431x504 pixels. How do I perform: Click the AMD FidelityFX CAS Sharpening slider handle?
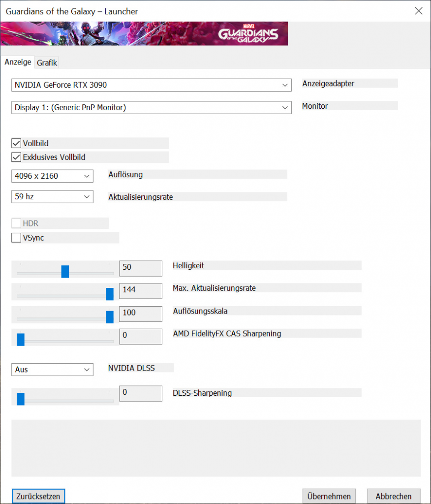tap(21, 340)
